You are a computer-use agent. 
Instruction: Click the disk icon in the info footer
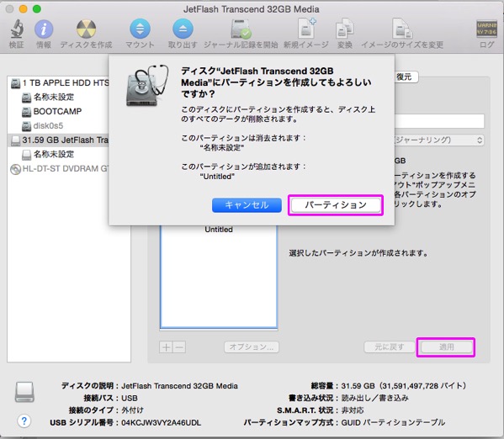(x=24, y=392)
